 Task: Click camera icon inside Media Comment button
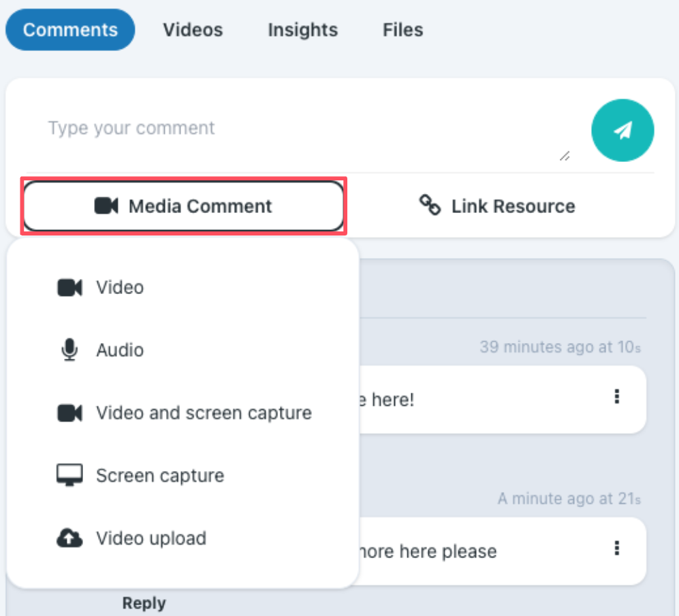pyautogui.click(x=106, y=206)
